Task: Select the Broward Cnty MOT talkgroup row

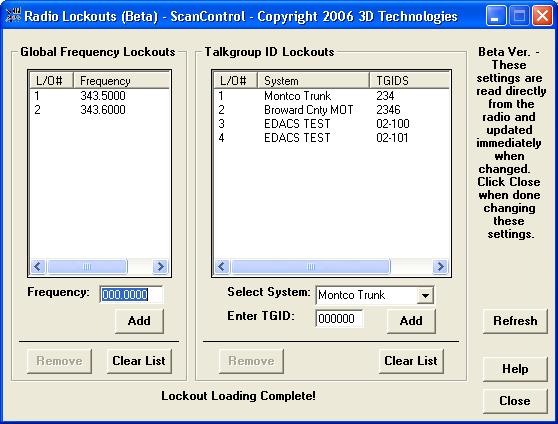Action: 331,110
